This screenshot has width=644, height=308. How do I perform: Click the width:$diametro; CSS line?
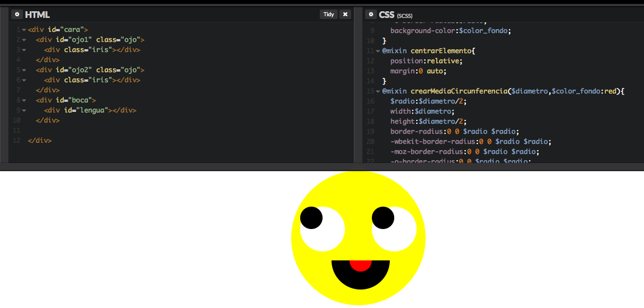[422, 111]
